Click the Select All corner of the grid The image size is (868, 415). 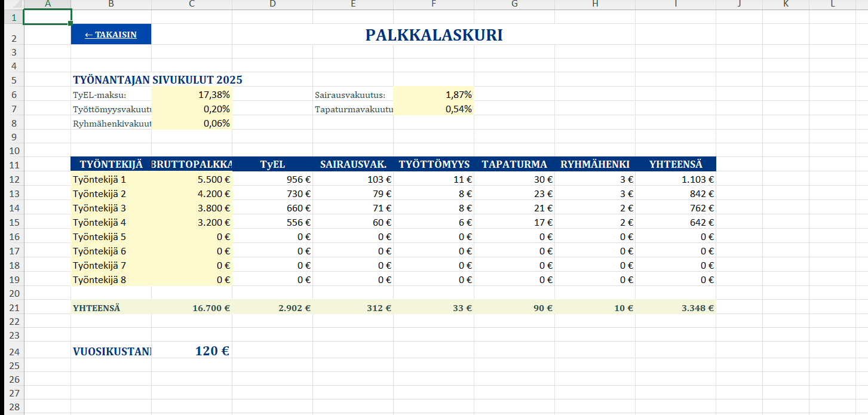click(x=15, y=4)
